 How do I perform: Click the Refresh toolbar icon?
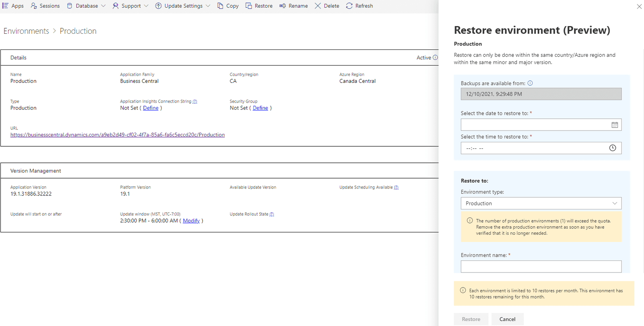(x=349, y=6)
